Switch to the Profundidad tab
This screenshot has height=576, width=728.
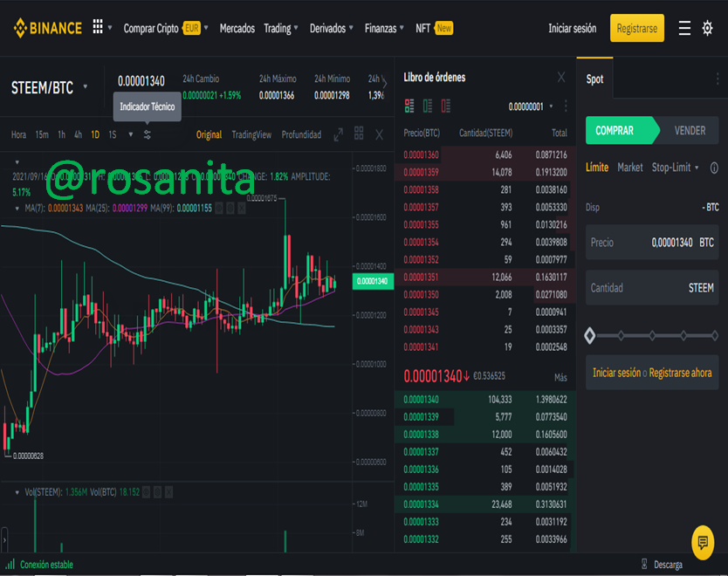[x=301, y=135]
